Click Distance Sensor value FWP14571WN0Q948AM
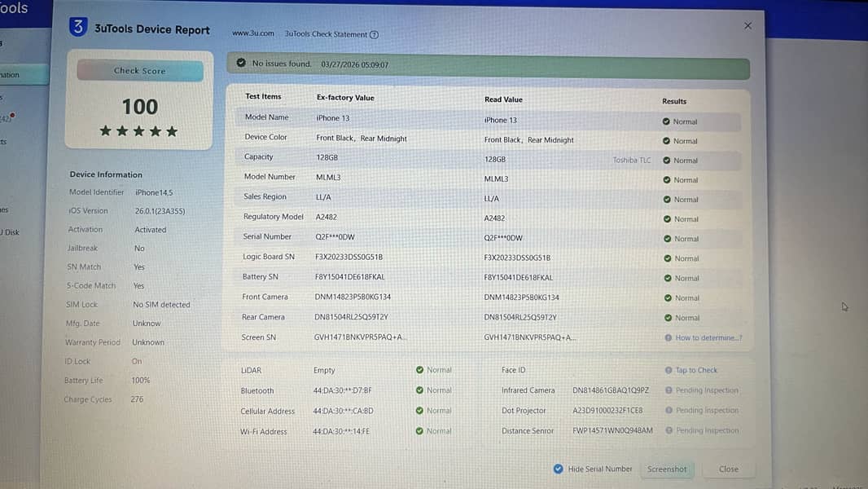The width and height of the screenshot is (868, 489). pos(613,430)
